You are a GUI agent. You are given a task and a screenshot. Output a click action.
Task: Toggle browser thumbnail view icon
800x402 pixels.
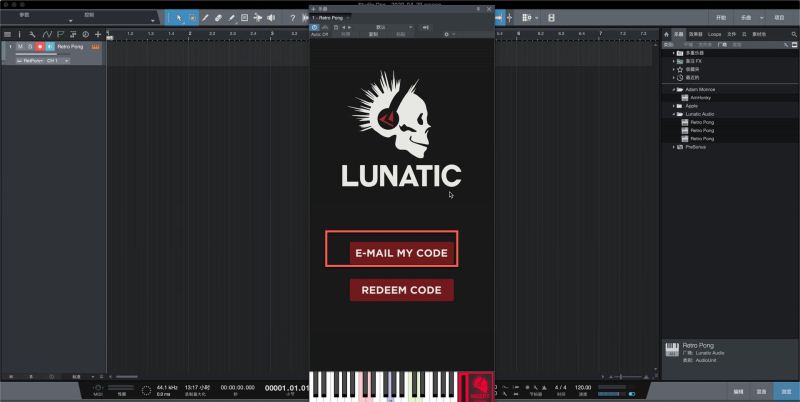click(x=794, y=44)
